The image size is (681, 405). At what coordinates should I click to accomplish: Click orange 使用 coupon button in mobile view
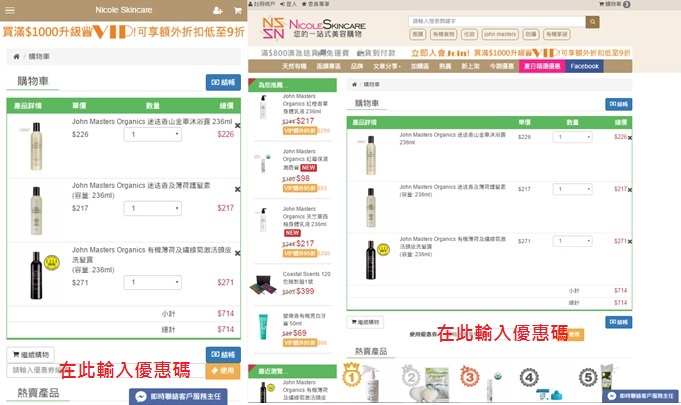[223, 371]
